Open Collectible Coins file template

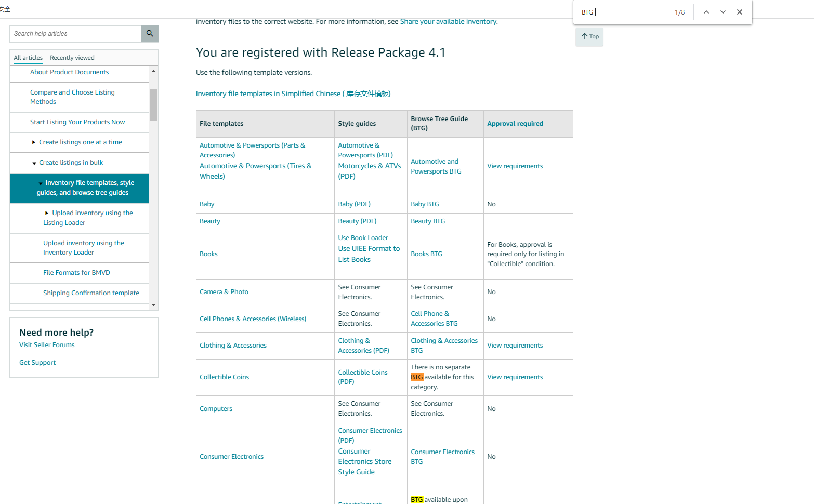pyautogui.click(x=224, y=377)
